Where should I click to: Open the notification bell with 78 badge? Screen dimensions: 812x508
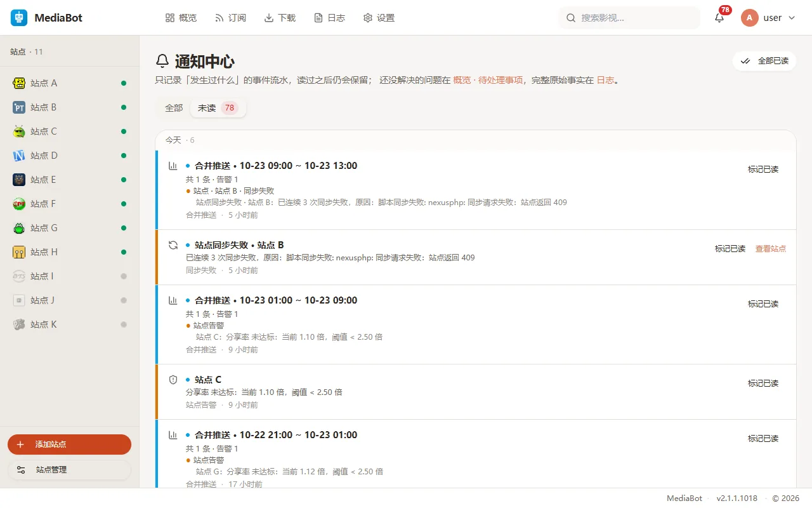coord(719,18)
